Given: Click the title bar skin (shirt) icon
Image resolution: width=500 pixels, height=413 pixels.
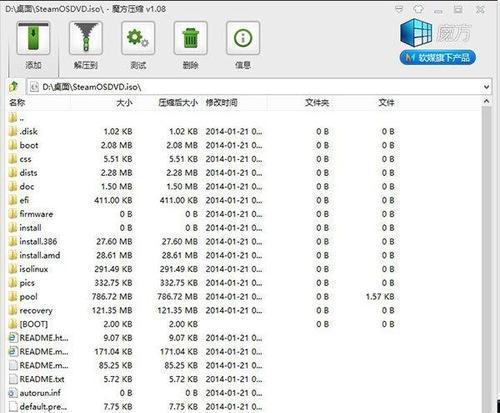Looking at the screenshot, I should 419,9.
